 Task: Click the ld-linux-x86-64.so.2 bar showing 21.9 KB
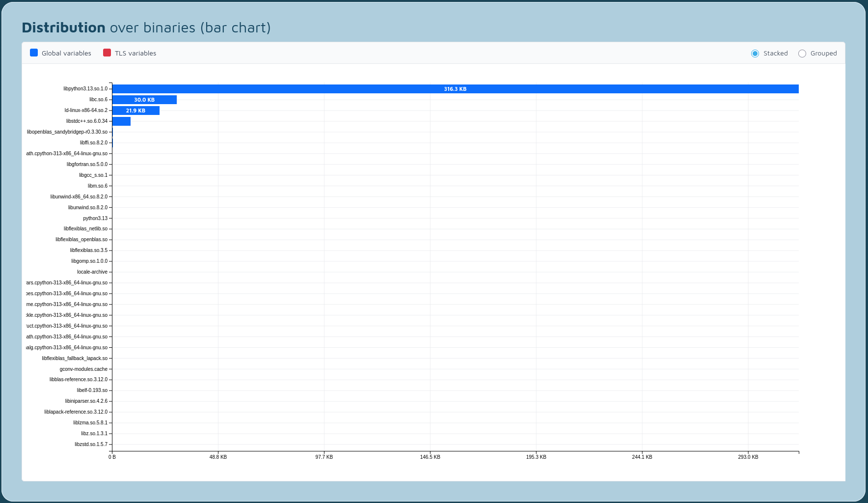click(x=136, y=111)
